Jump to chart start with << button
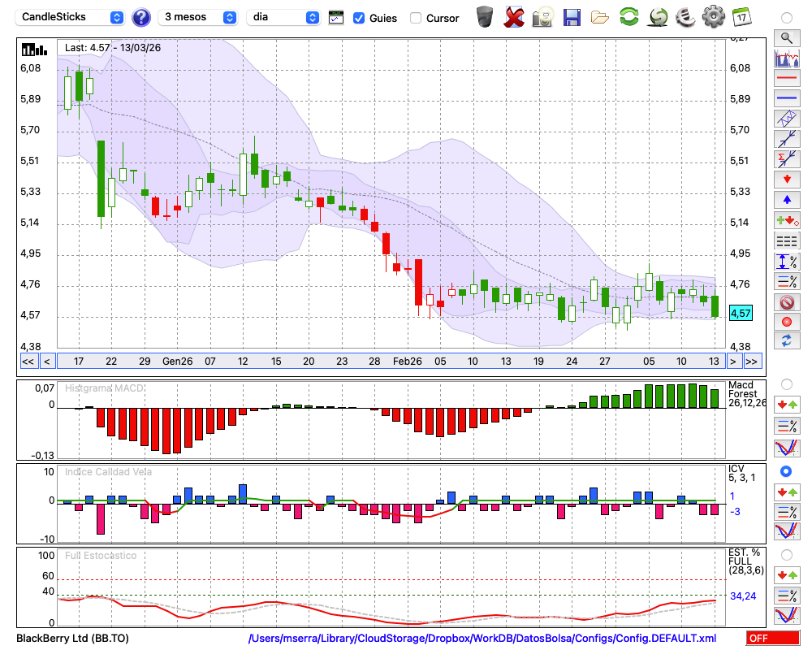 (28, 362)
